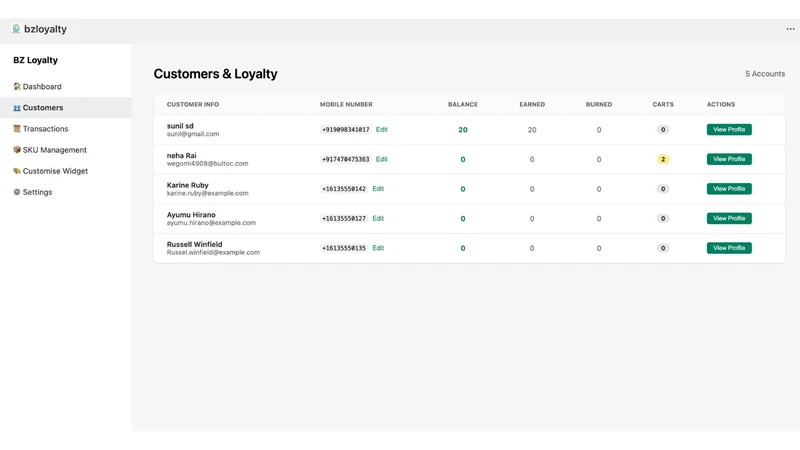Click the name sunil sd

click(x=180, y=126)
